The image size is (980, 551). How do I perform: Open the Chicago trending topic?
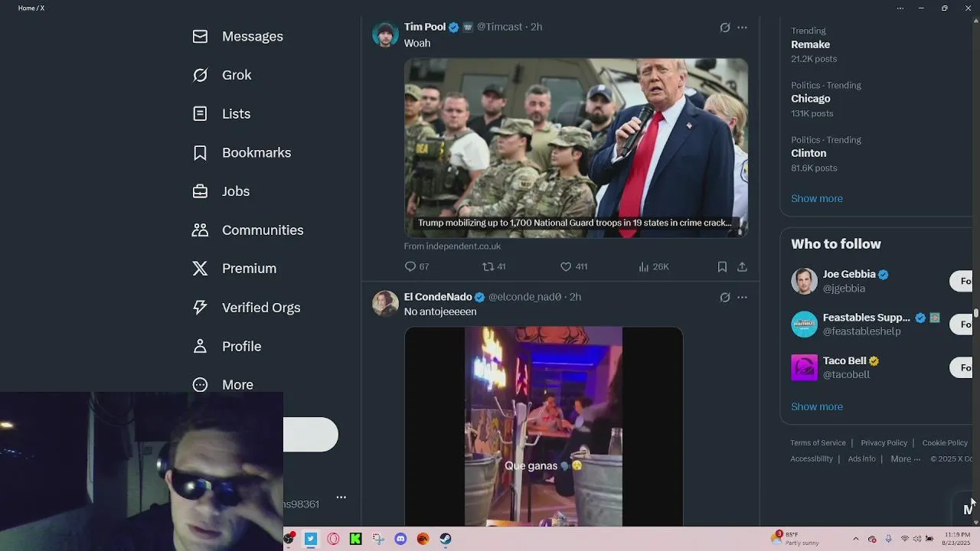[811, 99]
